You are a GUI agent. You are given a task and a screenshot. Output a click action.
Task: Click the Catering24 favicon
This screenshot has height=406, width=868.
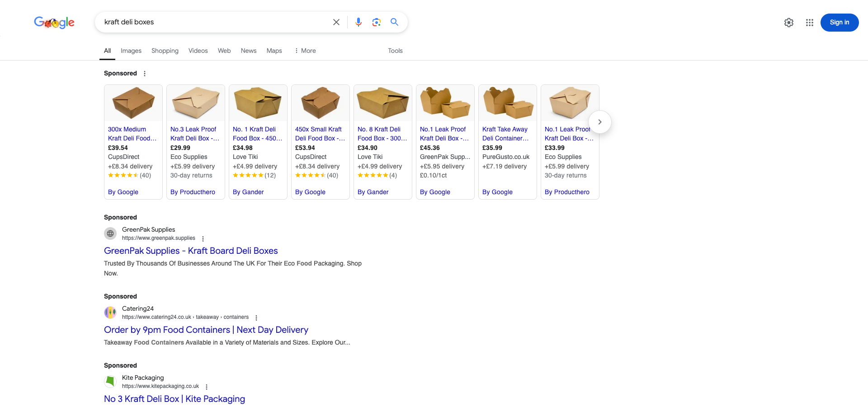point(110,313)
